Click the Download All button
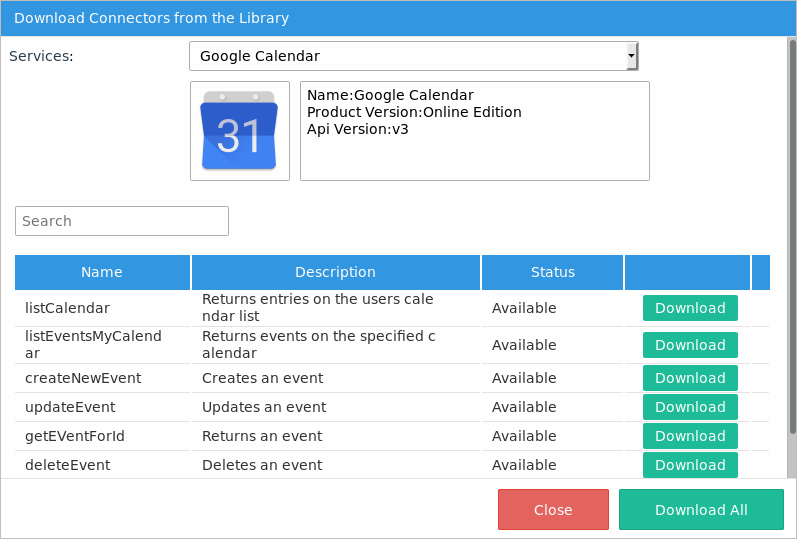797x539 pixels. coord(701,510)
